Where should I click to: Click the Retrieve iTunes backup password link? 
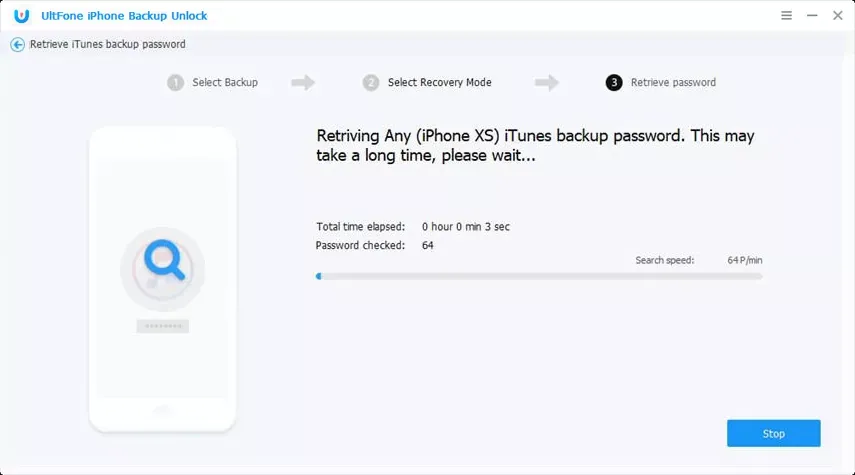pos(107,44)
